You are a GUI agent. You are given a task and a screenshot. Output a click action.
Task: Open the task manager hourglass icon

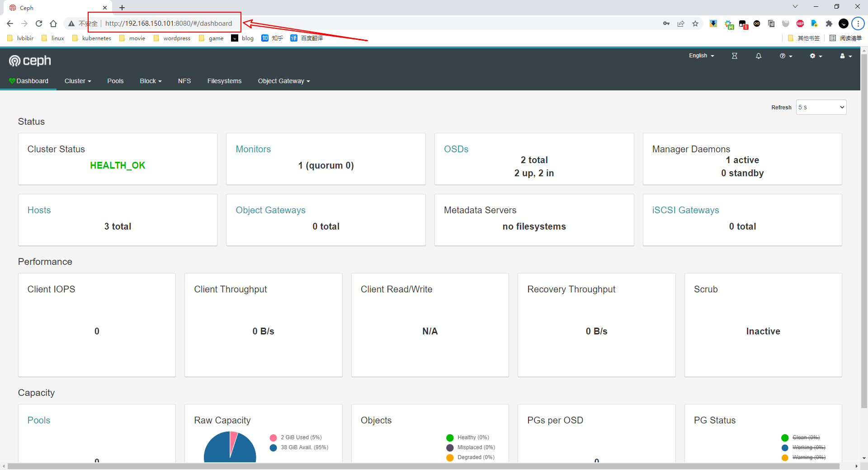click(734, 56)
